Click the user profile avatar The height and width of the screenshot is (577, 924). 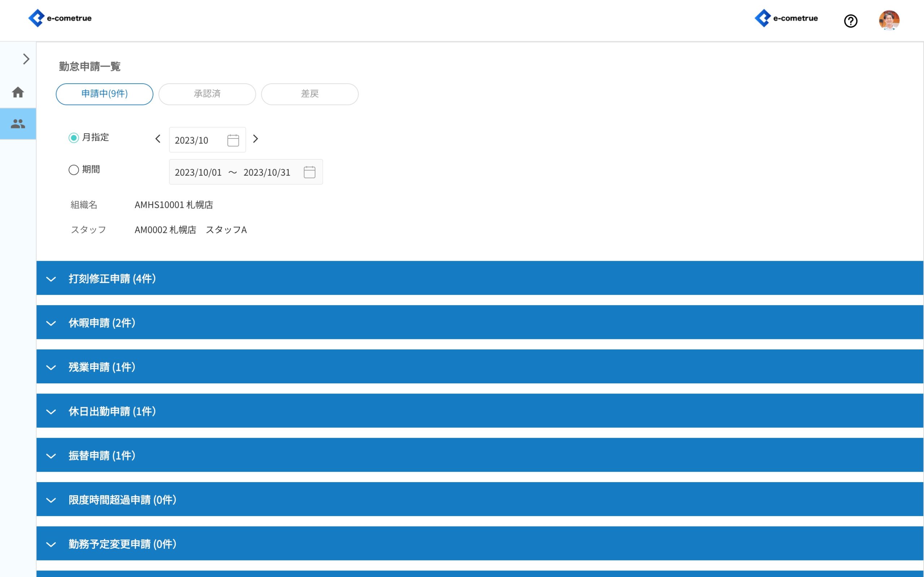889,20
